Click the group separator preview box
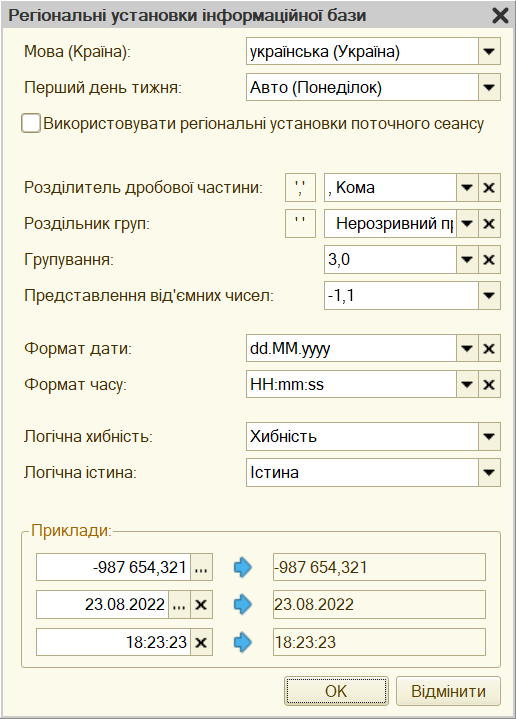516x719 pixels. [x=300, y=224]
